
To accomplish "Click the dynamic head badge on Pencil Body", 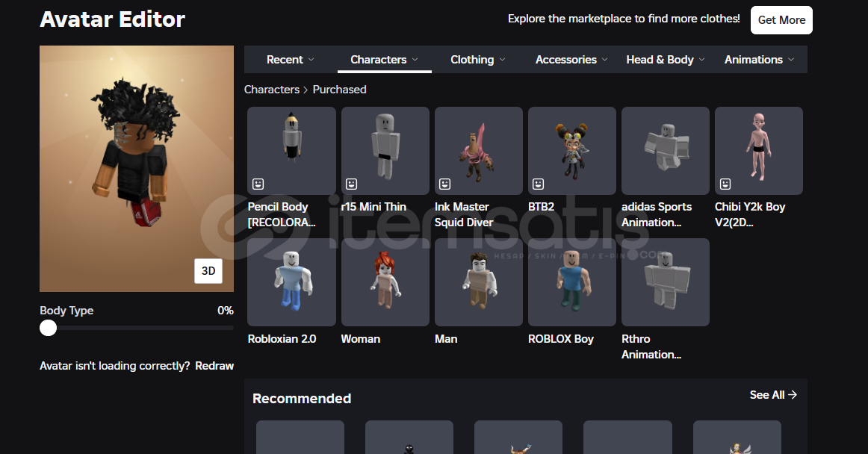I will [x=258, y=184].
